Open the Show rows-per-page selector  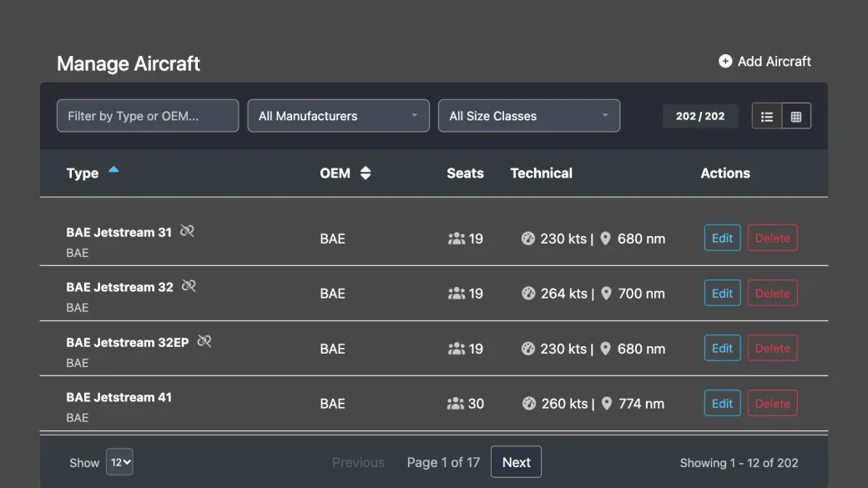click(119, 462)
